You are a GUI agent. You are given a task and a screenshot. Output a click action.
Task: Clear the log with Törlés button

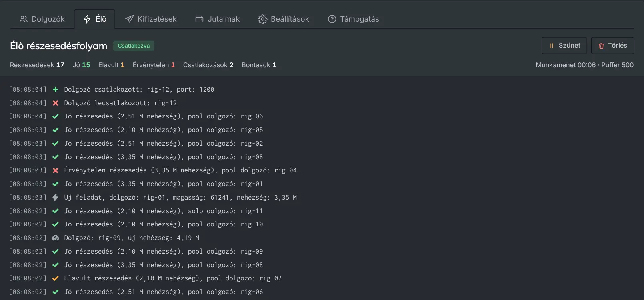(612, 46)
